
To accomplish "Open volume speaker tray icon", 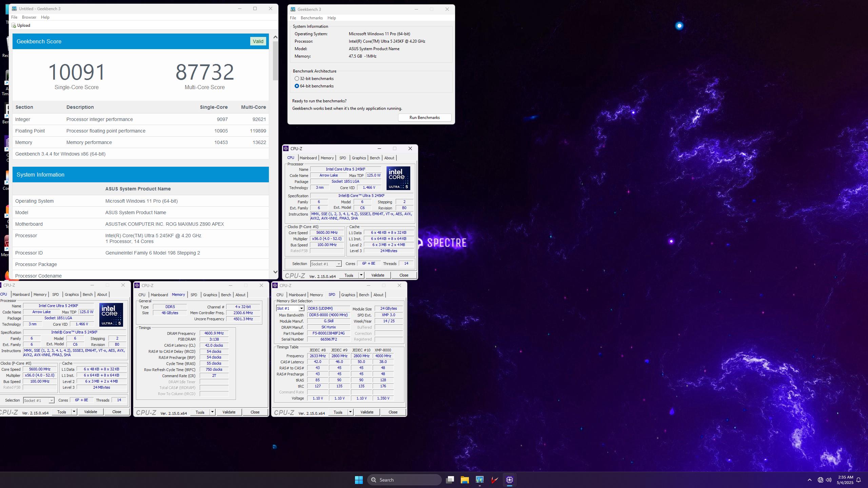I will point(829,480).
